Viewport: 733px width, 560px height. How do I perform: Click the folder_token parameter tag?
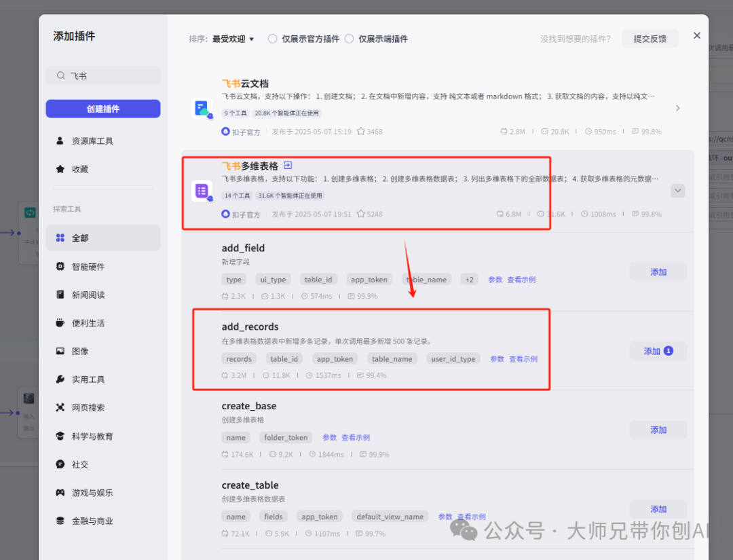tap(286, 438)
